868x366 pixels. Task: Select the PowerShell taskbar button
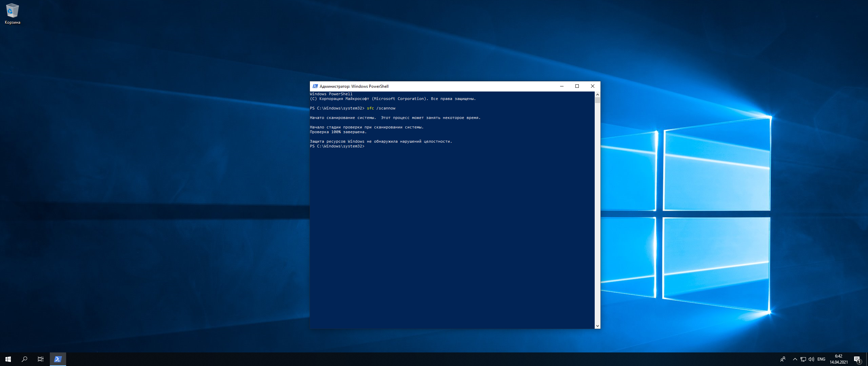[x=58, y=359]
